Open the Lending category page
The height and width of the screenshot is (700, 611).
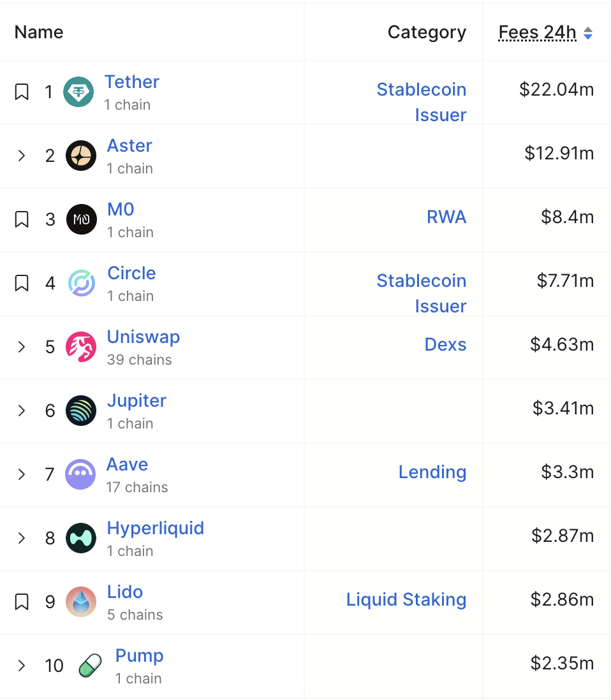pyautogui.click(x=432, y=472)
